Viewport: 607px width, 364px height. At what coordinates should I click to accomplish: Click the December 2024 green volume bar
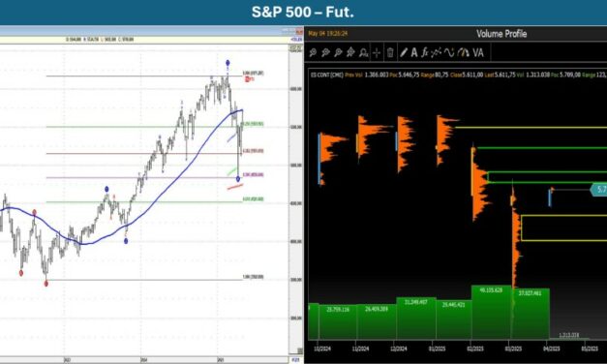(x=416, y=318)
